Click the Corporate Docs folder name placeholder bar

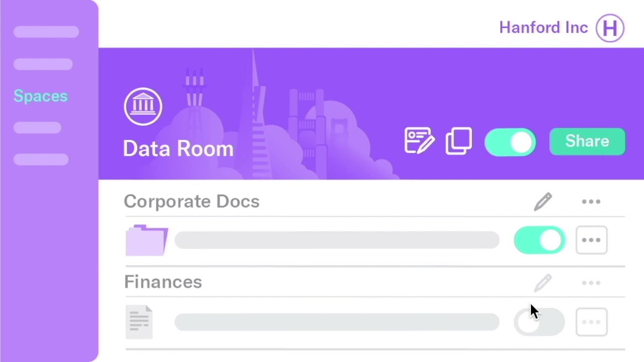(337, 240)
